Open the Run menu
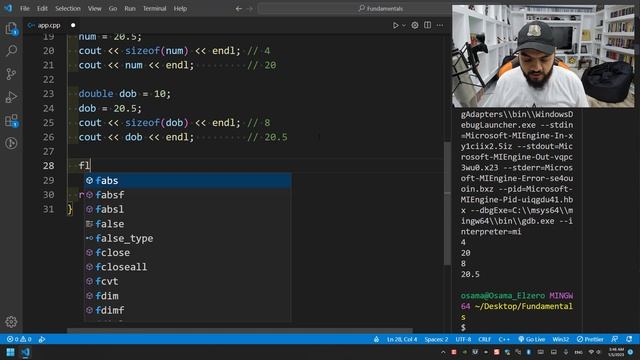640x360 pixels. [130, 9]
